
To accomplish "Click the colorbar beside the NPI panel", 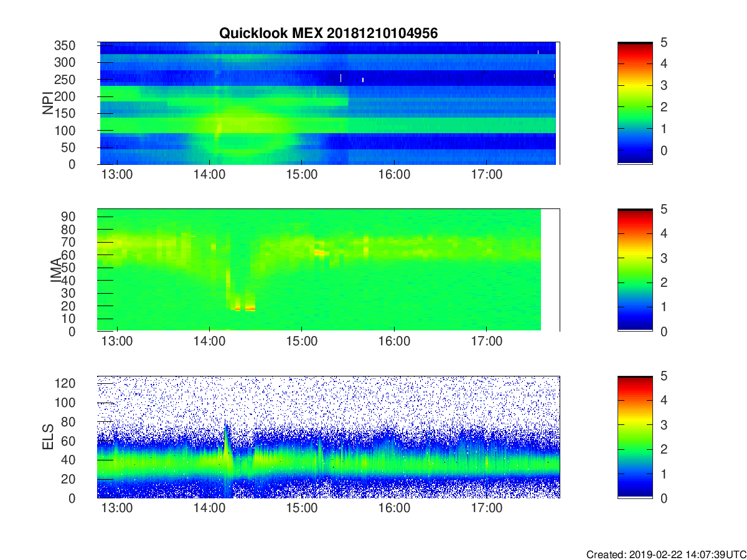I will (635, 103).
